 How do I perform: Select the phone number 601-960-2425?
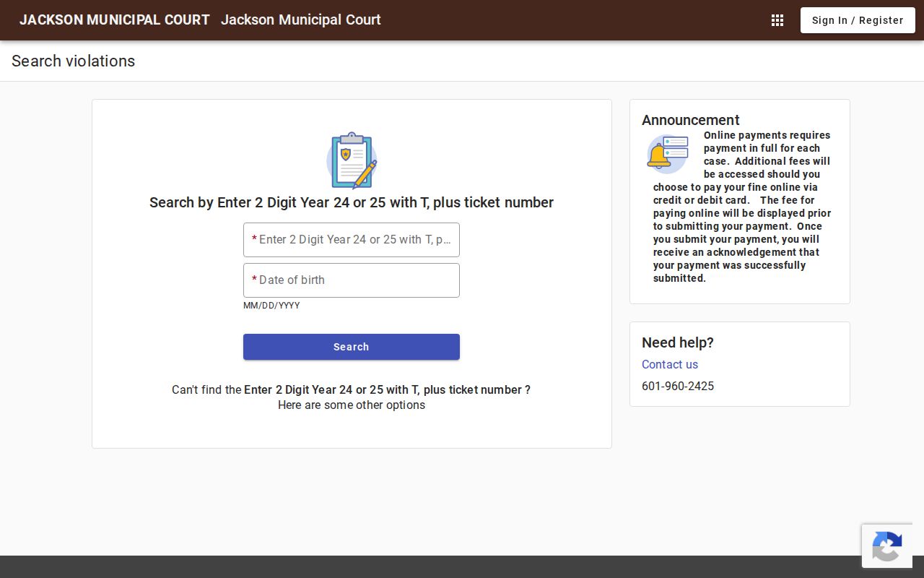pyautogui.click(x=678, y=386)
